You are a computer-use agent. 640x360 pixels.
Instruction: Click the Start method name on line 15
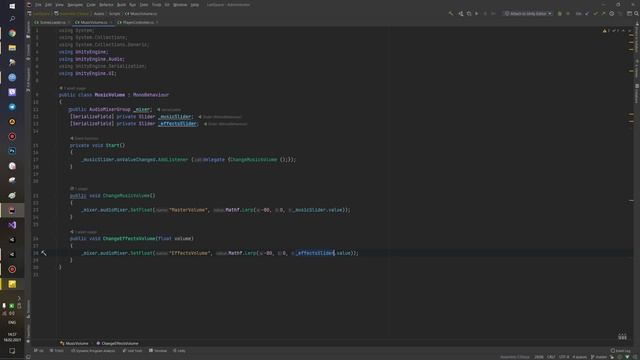coord(113,145)
